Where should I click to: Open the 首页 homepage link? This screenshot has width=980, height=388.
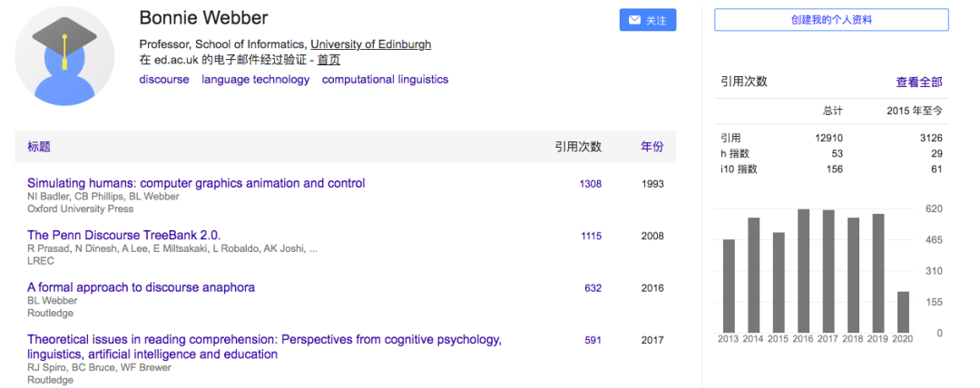point(328,60)
